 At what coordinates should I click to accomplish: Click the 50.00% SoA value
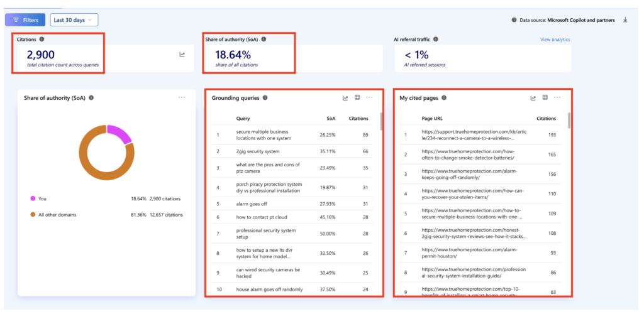point(327,234)
